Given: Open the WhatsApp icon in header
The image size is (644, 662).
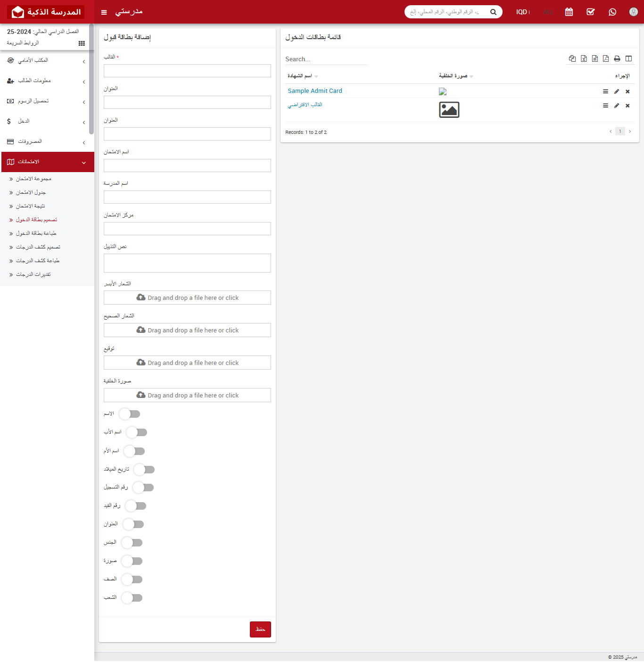Looking at the screenshot, I should click(x=612, y=12).
